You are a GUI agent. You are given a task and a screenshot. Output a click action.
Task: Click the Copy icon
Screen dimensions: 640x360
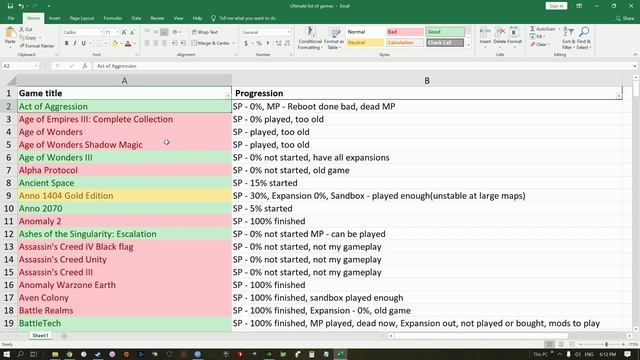click(x=22, y=38)
